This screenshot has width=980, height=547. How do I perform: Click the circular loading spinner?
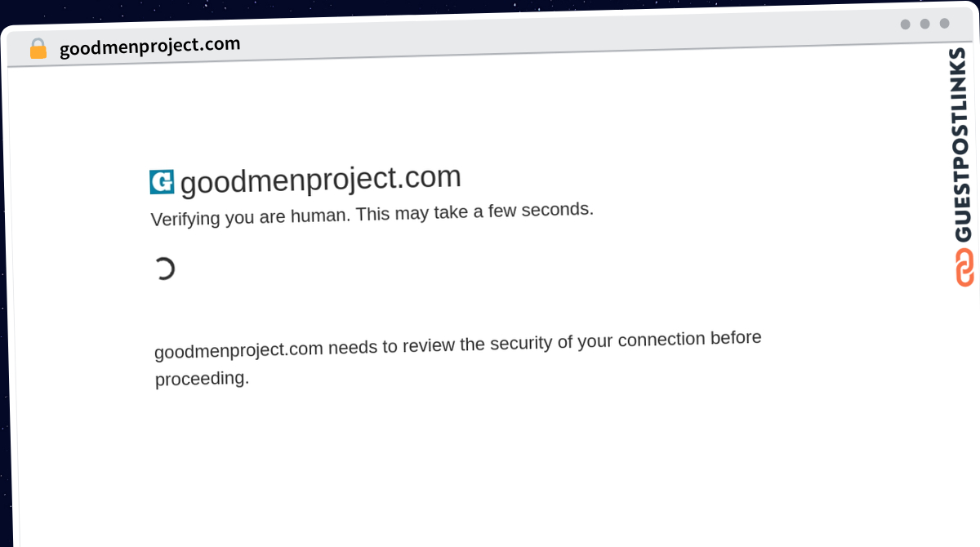coord(164,269)
